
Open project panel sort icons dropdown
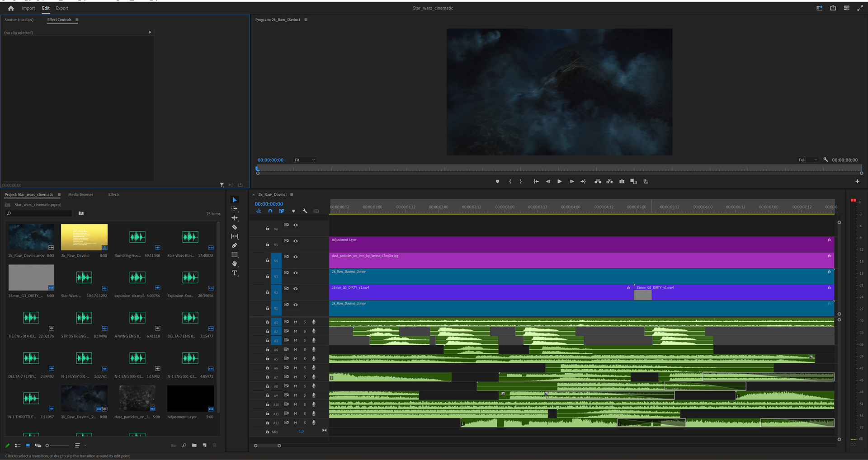coord(80,445)
